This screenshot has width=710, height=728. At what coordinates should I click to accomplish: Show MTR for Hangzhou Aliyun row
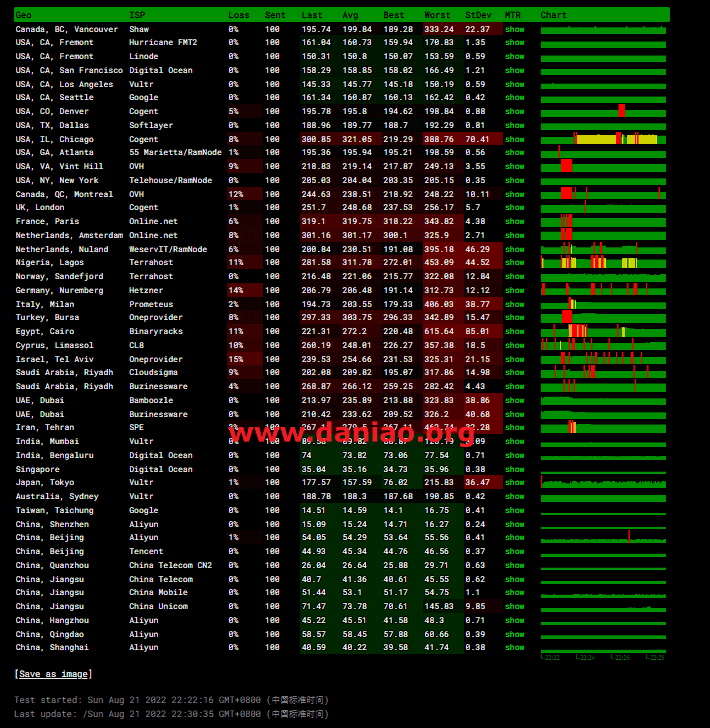(515, 620)
